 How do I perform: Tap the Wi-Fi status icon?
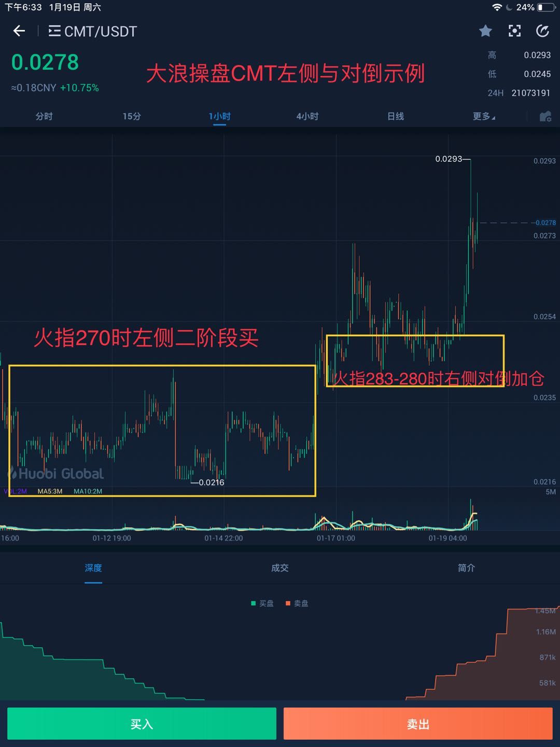pos(497,7)
